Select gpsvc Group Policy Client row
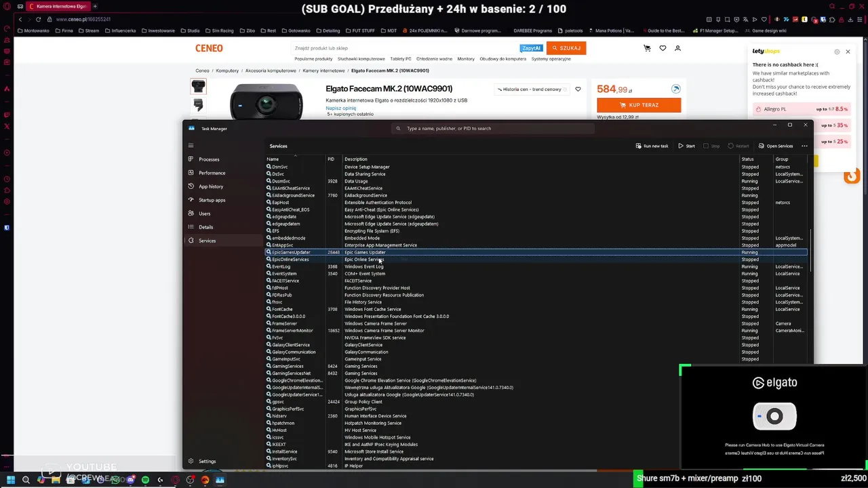The height and width of the screenshot is (488, 868). coord(536,402)
